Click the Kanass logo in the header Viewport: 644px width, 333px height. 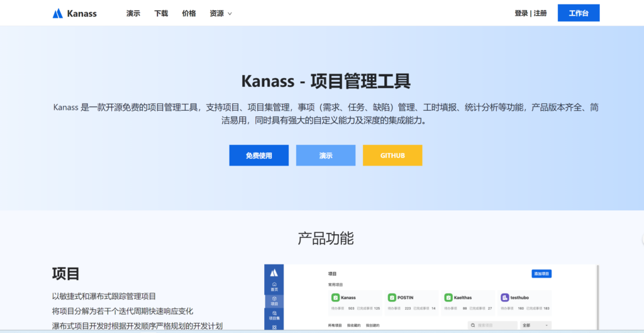[x=74, y=14]
